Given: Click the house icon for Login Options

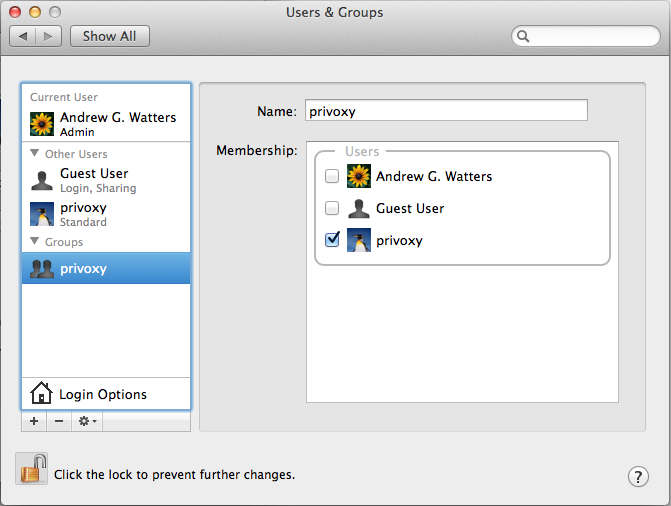Looking at the screenshot, I should point(41,393).
